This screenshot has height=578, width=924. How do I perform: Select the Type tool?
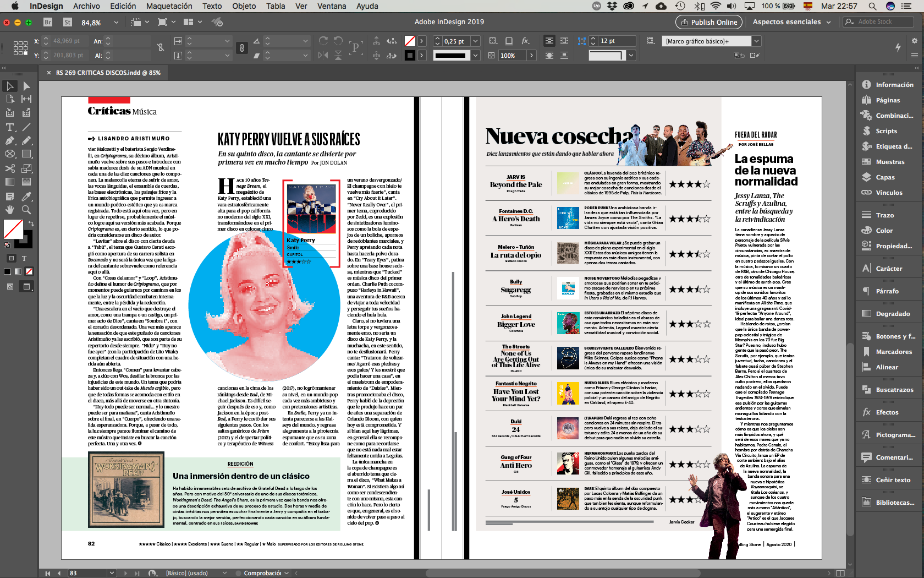coord(10,127)
